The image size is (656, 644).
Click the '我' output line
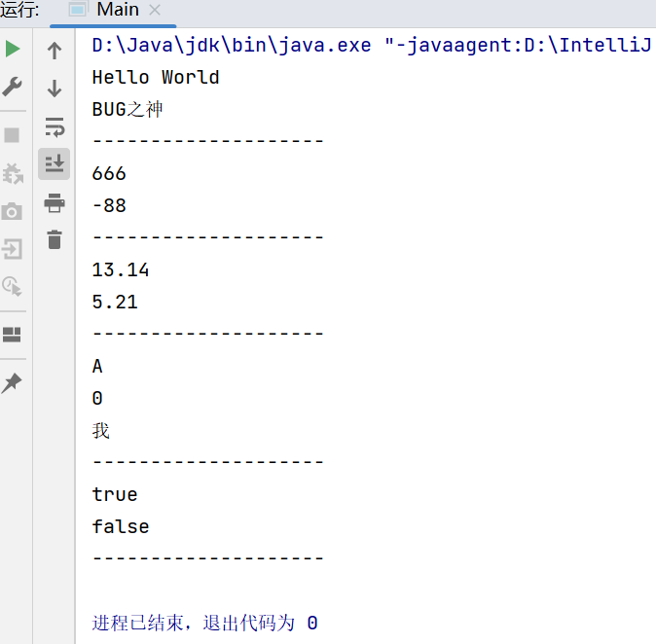point(100,431)
